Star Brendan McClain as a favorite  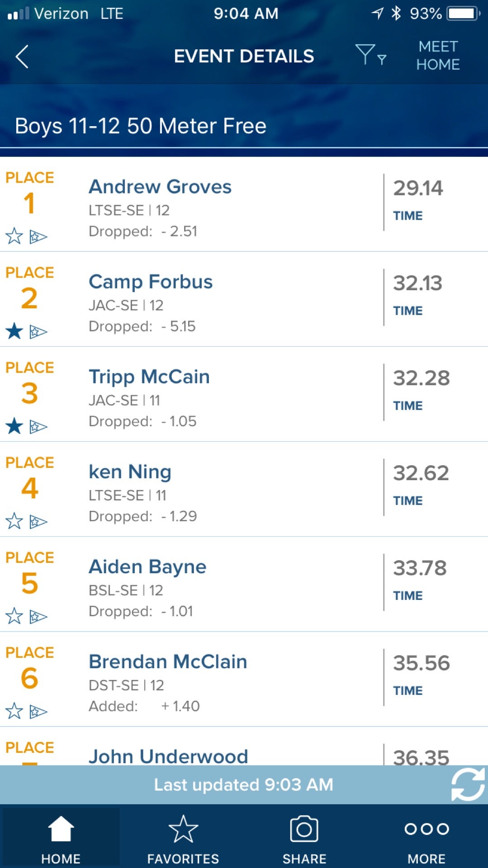(x=14, y=711)
